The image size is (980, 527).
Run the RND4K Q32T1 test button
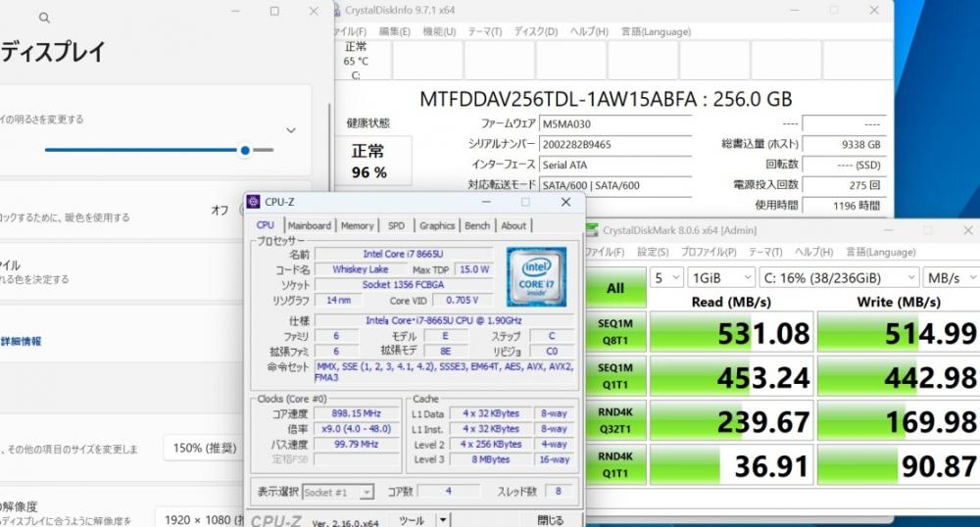pyautogui.click(x=615, y=420)
